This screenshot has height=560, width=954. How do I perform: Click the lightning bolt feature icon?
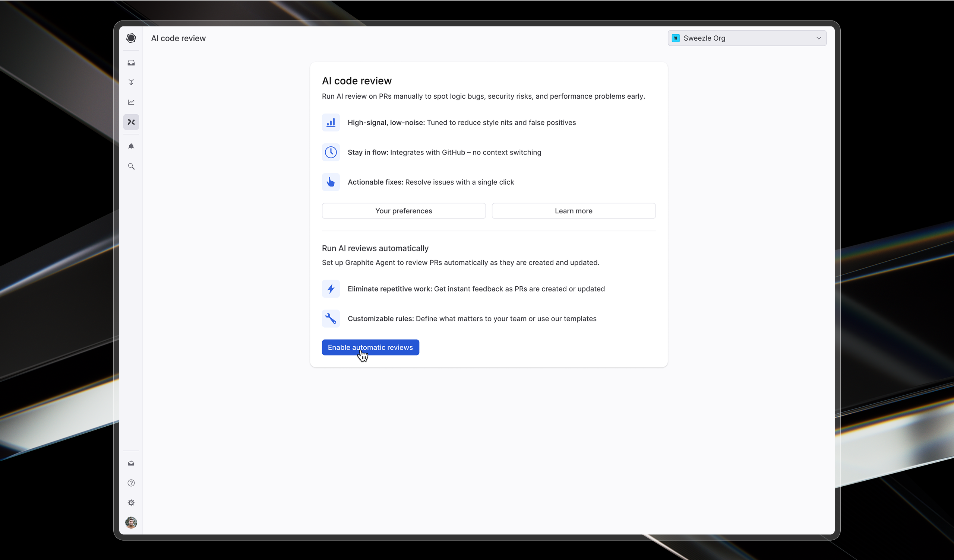331,289
